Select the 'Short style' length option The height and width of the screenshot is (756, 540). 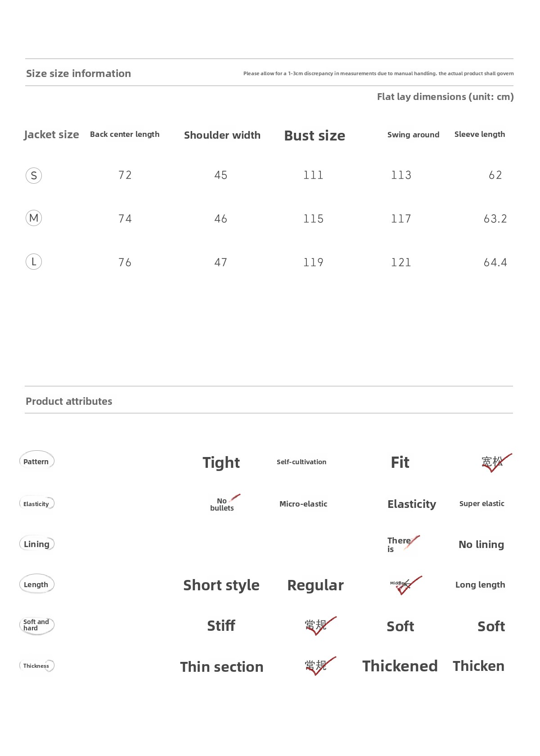coord(221,585)
